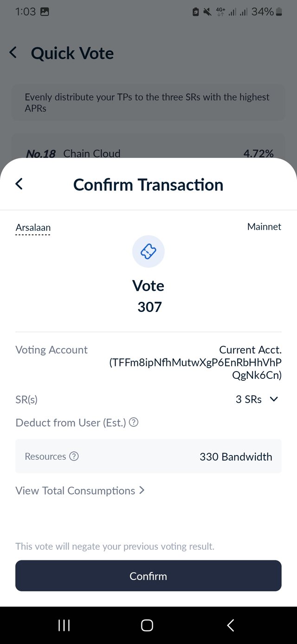Tap the Arsalaan account name

coord(33,228)
